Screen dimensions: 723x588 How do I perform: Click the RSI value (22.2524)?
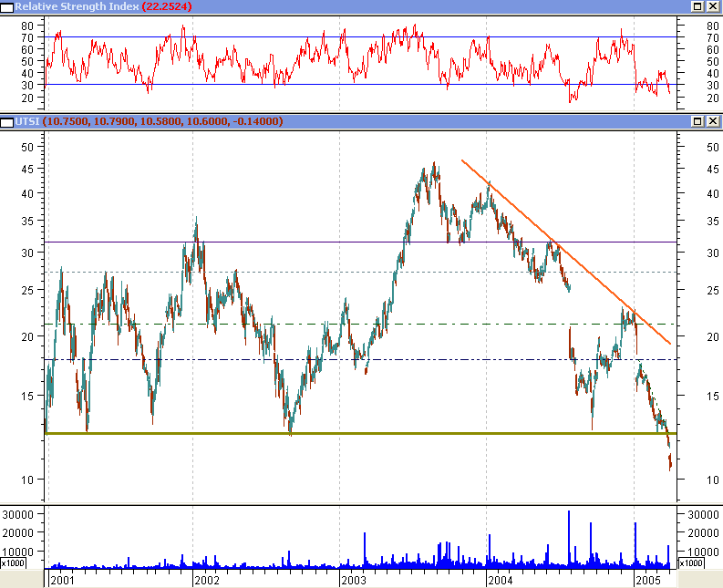click(167, 6)
